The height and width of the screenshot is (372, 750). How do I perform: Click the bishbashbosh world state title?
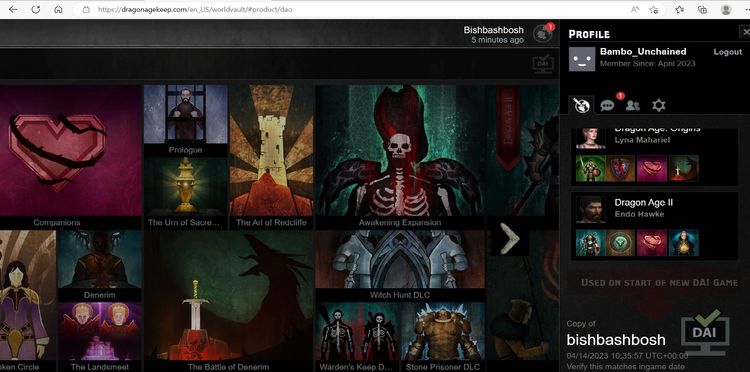coord(616,340)
